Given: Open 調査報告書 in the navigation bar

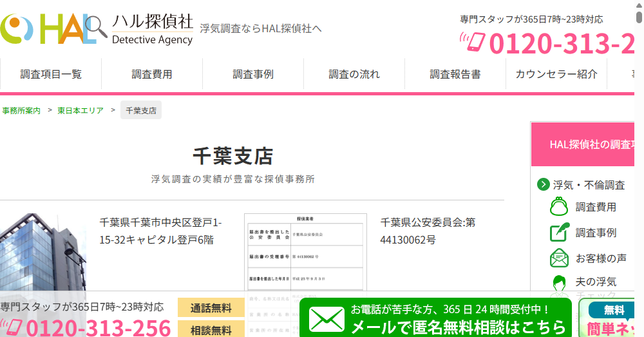Looking at the screenshot, I should click(x=455, y=74).
